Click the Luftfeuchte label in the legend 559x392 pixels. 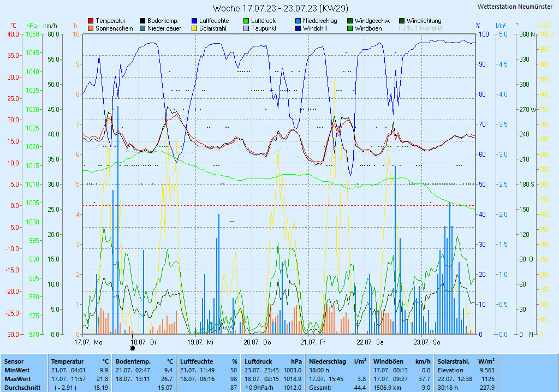(214, 21)
